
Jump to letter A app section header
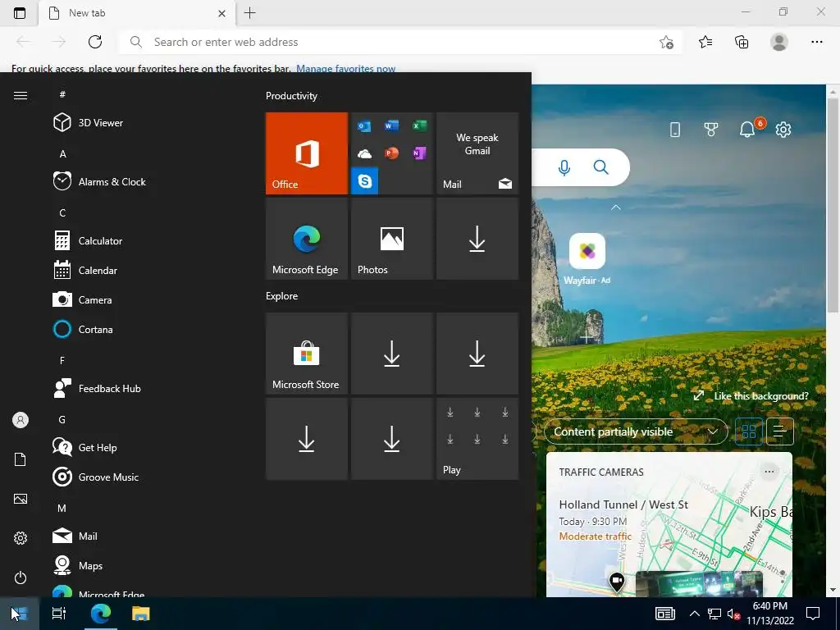(62, 154)
